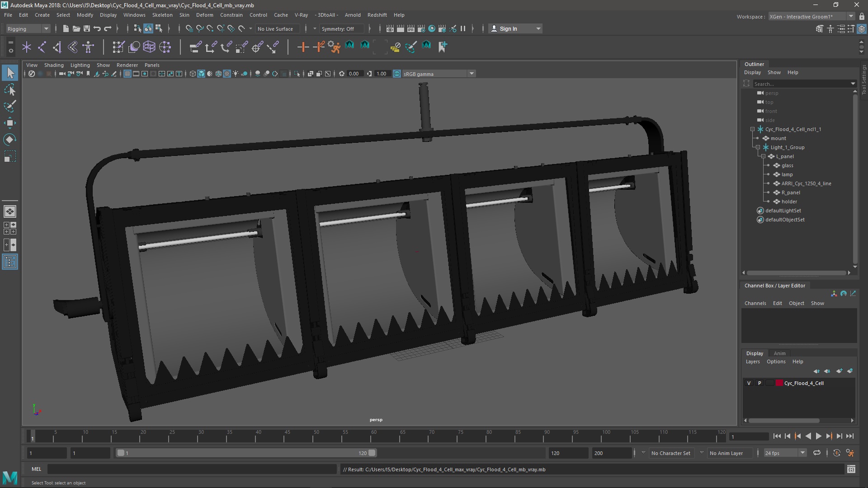Collapse the Cyc_Flood_4_Cell_ncl1_1 node
The width and height of the screenshot is (868, 488).
click(x=753, y=129)
